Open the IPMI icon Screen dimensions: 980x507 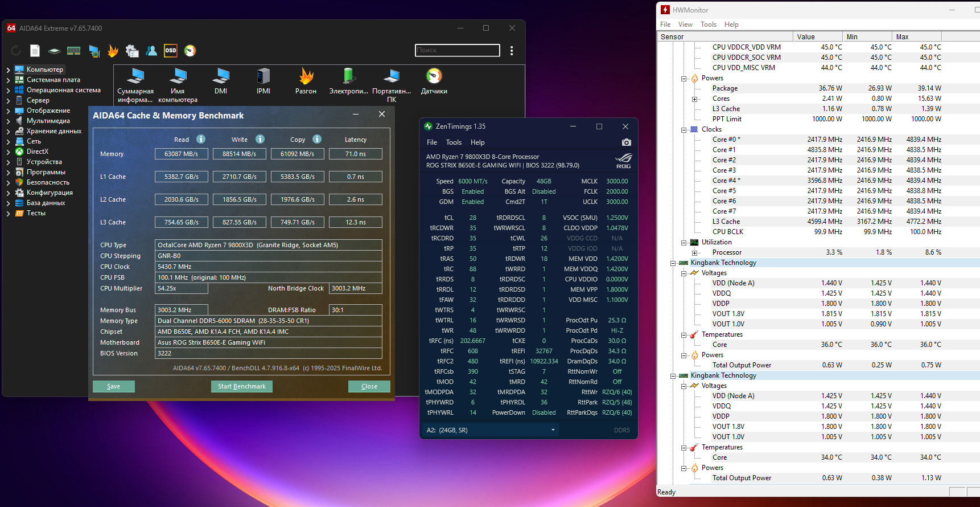pos(263,81)
